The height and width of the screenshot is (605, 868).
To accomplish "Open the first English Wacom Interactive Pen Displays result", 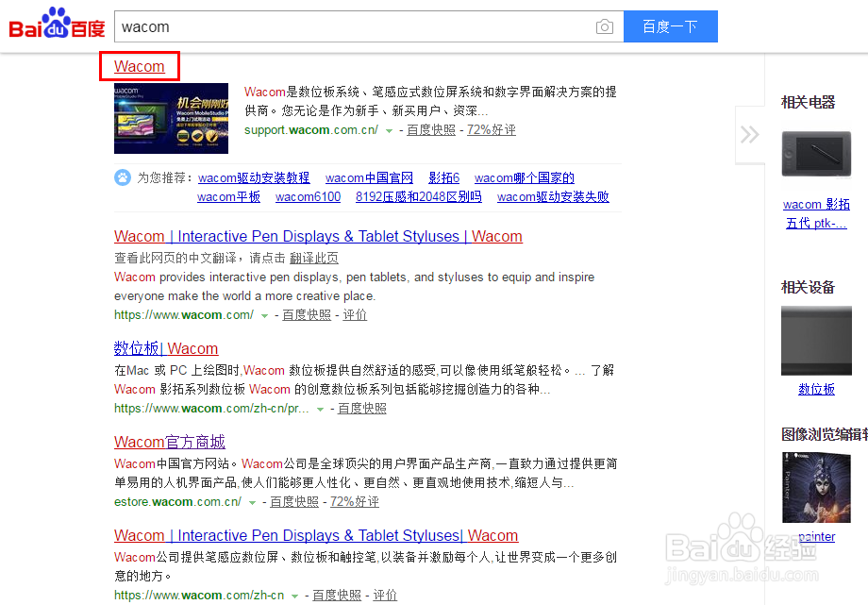I will click(x=318, y=237).
